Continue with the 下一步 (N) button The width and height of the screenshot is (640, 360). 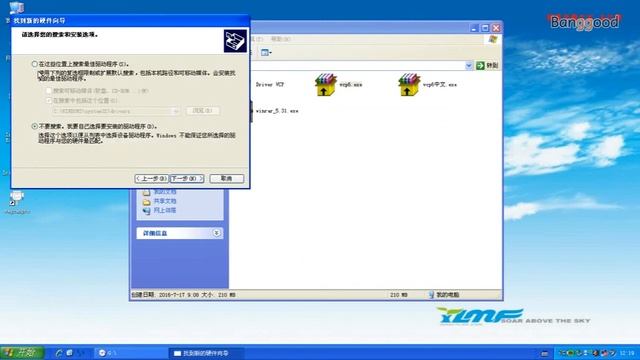(187, 178)
